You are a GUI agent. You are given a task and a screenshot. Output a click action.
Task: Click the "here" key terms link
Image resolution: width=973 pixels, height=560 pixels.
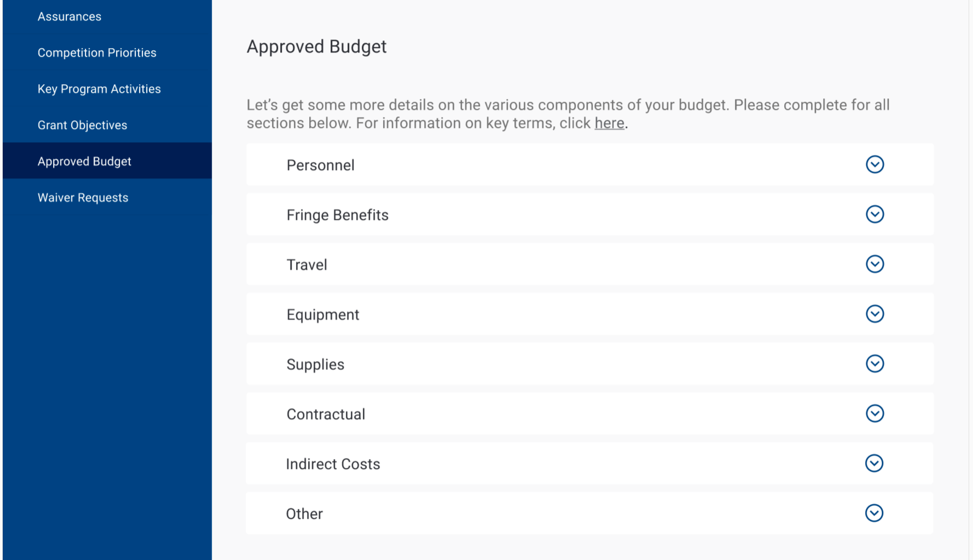tap(609, 123)
